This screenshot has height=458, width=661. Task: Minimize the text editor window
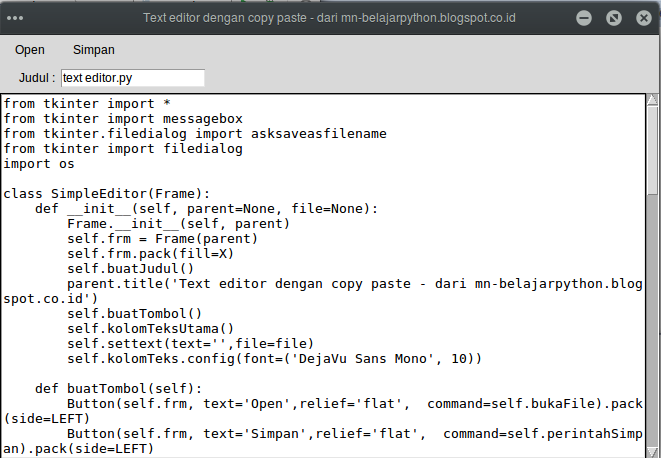point(584,18)
